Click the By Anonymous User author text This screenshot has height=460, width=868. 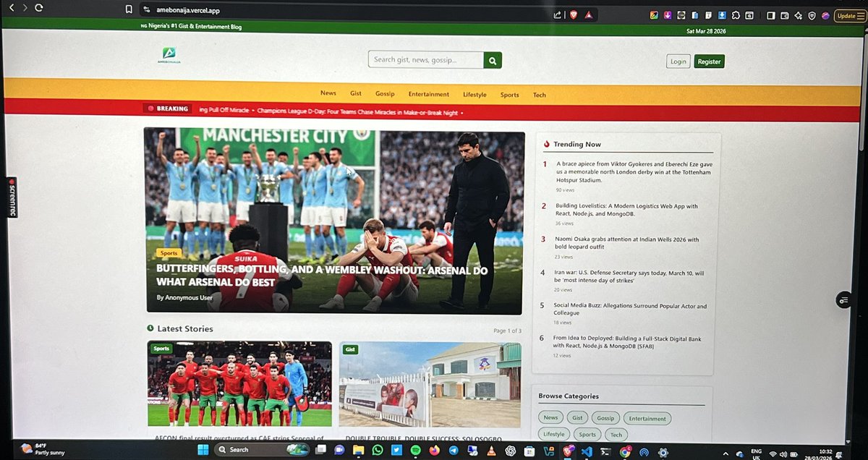point(184,297)
